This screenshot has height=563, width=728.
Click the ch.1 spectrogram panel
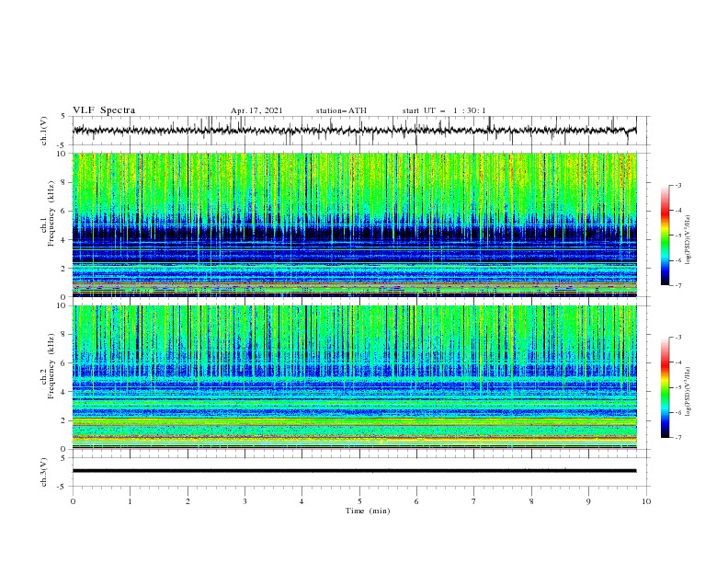pos(354,224)
